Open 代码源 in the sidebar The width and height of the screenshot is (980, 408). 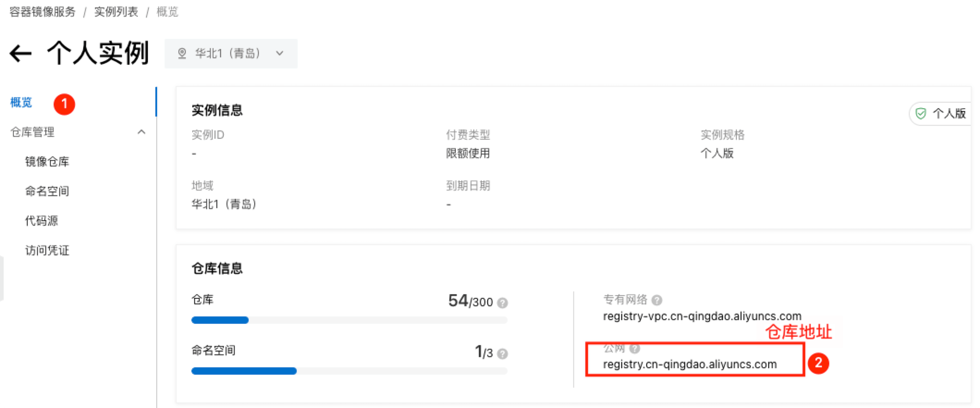tap(42, 221)
